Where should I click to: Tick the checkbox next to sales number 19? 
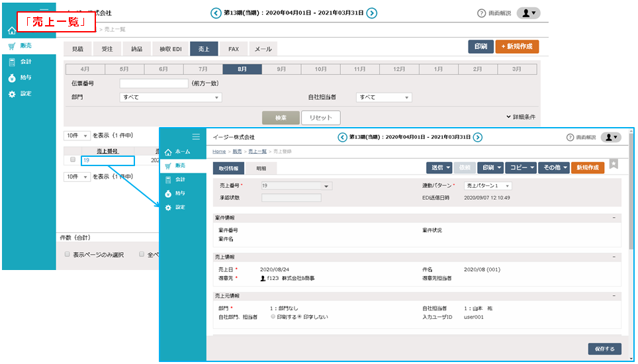[73, 160]
